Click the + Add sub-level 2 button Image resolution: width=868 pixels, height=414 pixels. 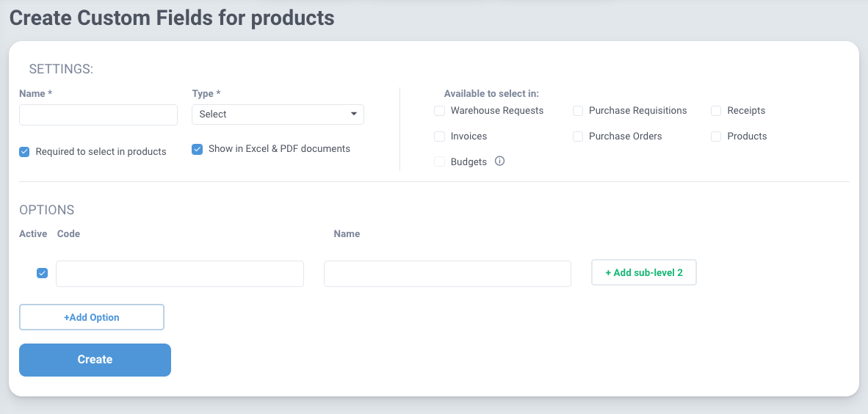click(644, 273)
